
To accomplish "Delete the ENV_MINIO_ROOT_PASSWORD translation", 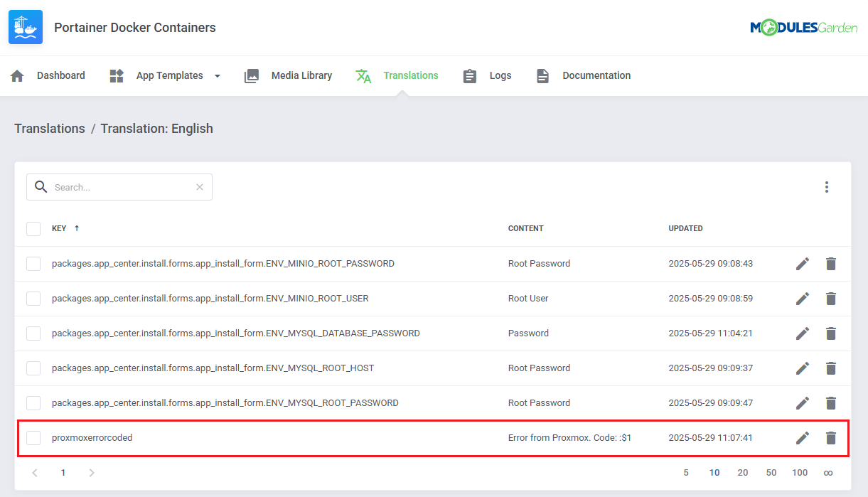I will click(x=831, y=264).
